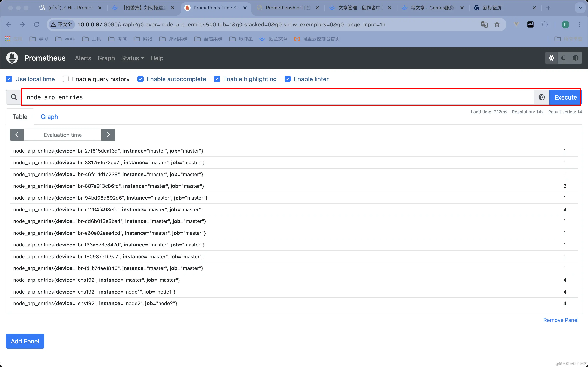Screen dimensions: 588x367
Task: Switch to the Graph panel tab
Action: point(49,117)
